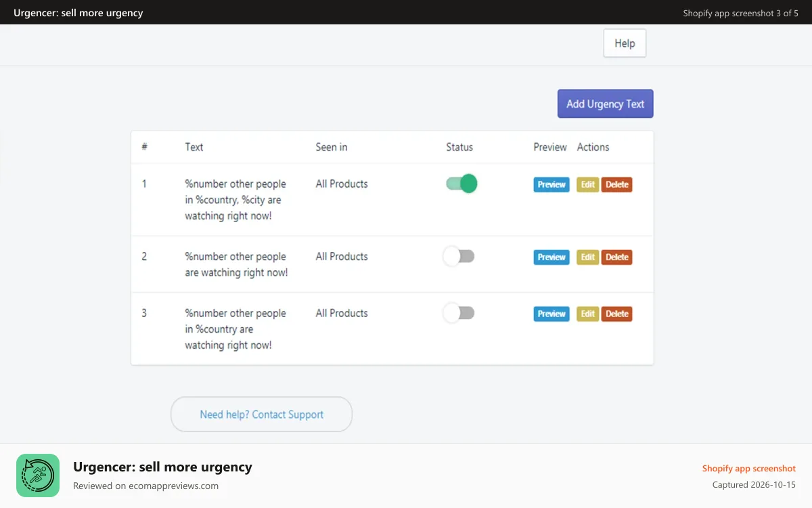
Task: Edit the %country, %city urgency text
Action: 587,184
